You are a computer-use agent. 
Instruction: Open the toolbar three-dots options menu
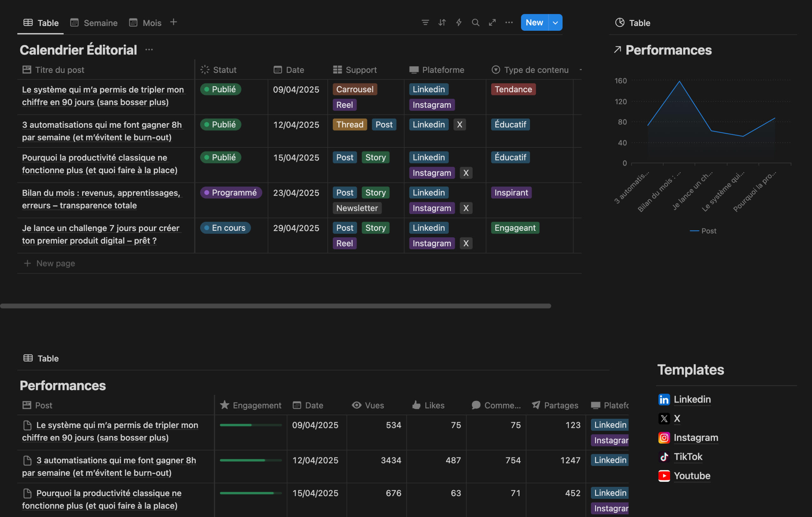point(509,23)
